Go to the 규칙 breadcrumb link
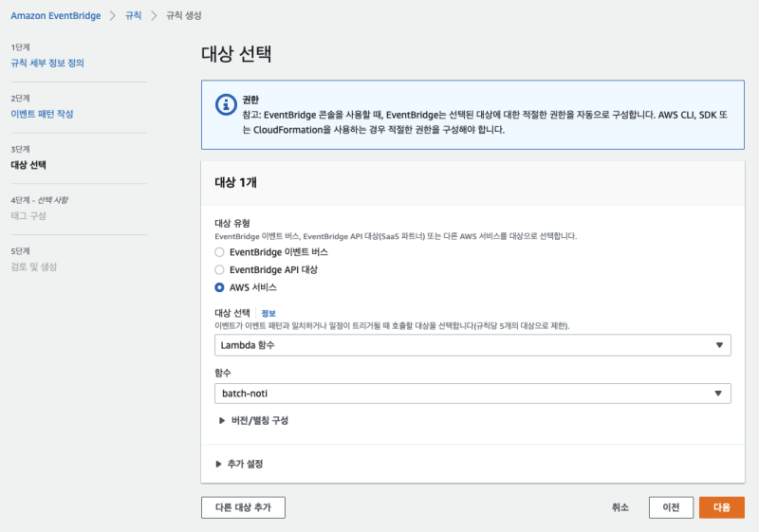Viewport: 759px width, 532px height. (133, 15)
